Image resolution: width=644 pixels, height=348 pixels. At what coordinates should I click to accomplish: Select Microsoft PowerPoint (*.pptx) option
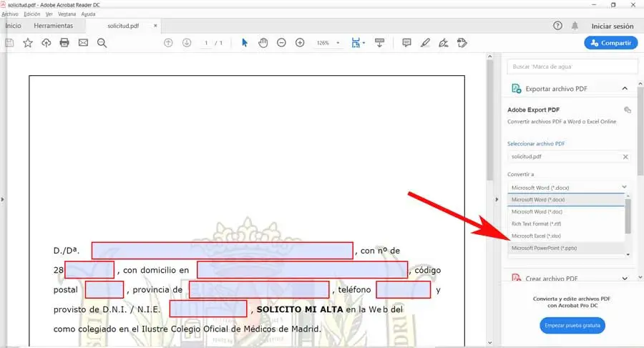coord(567,248)
